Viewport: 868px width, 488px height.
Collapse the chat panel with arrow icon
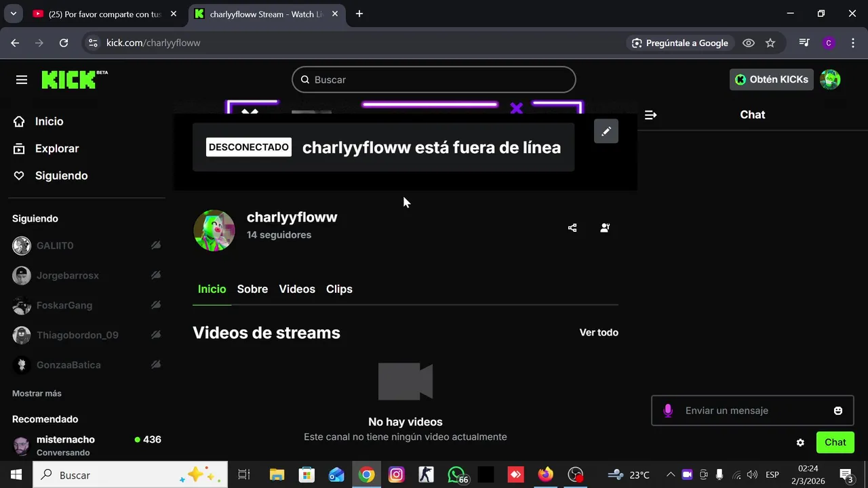(x=650, y=115)
